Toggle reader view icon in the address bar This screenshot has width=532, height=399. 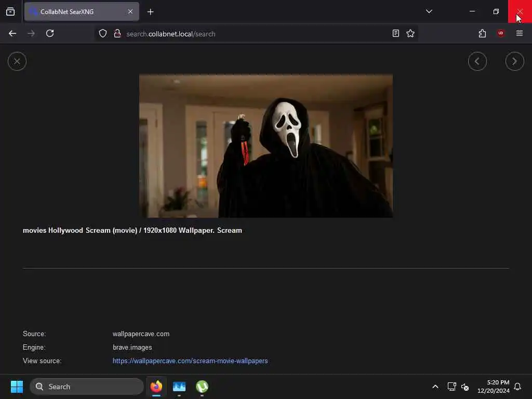pos(395,34)
